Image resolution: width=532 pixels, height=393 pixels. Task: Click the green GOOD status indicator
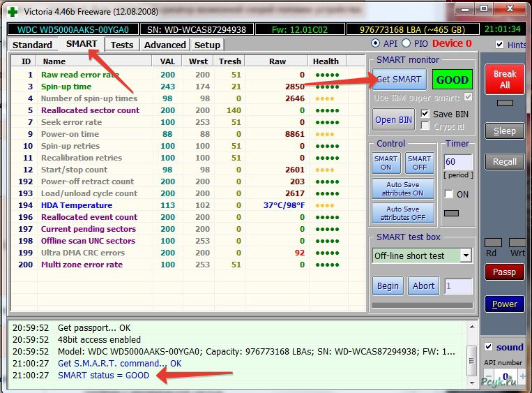[x=453, y=80]
